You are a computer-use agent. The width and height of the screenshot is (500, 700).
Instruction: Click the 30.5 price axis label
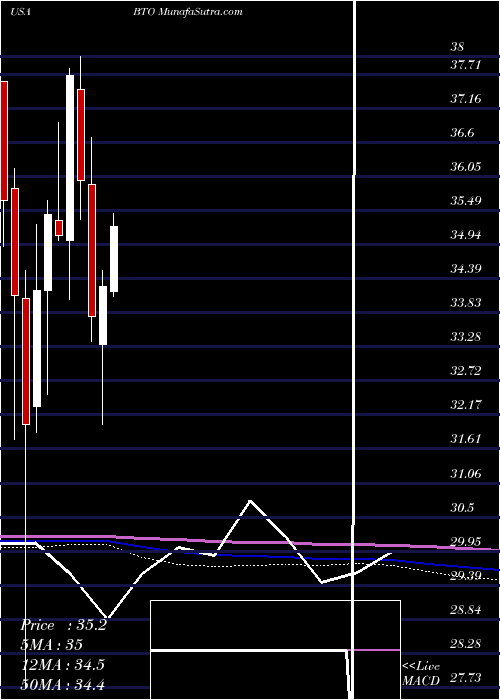462,508
